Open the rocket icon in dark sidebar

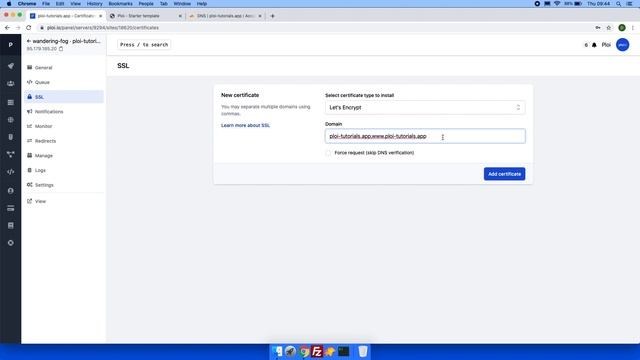(x=11, y=66)
